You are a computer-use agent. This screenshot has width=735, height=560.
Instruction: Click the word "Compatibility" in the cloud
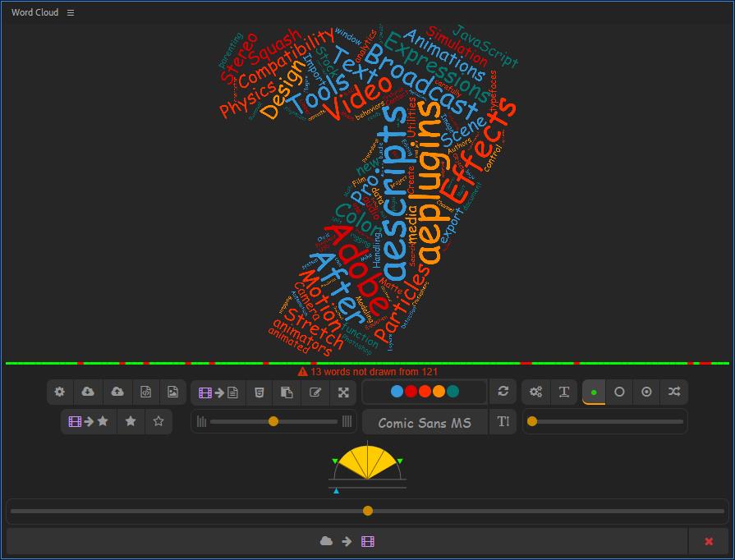tap(286, 58)
